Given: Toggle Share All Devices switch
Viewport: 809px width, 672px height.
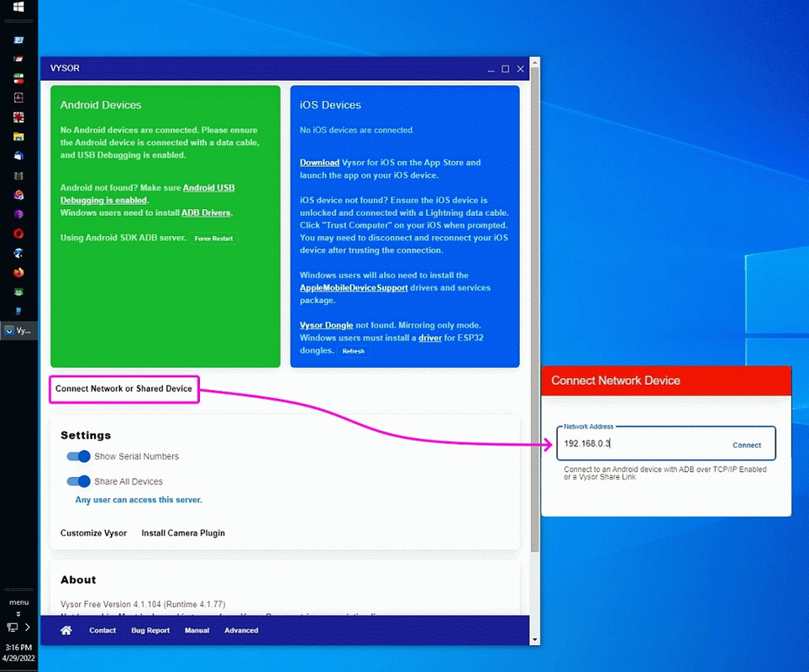Looking at the screenshot, I should click(78, 481).
